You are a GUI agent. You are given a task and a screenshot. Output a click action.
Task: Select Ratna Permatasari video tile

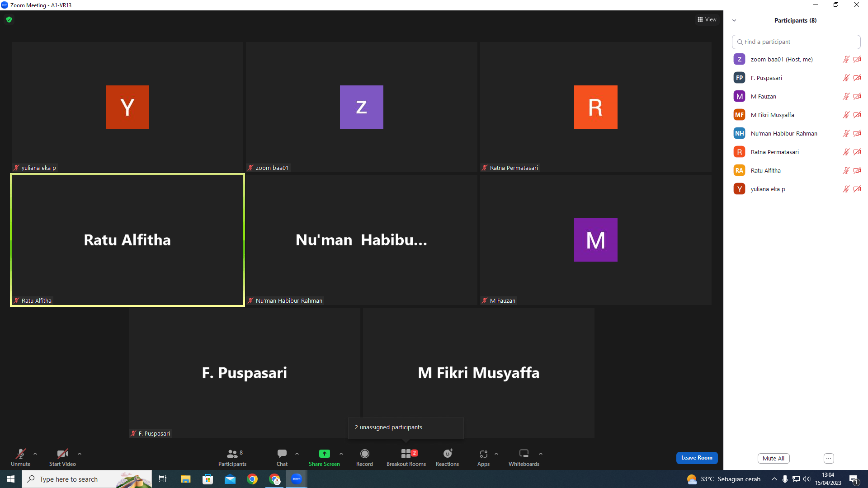[x=596, y=107]
